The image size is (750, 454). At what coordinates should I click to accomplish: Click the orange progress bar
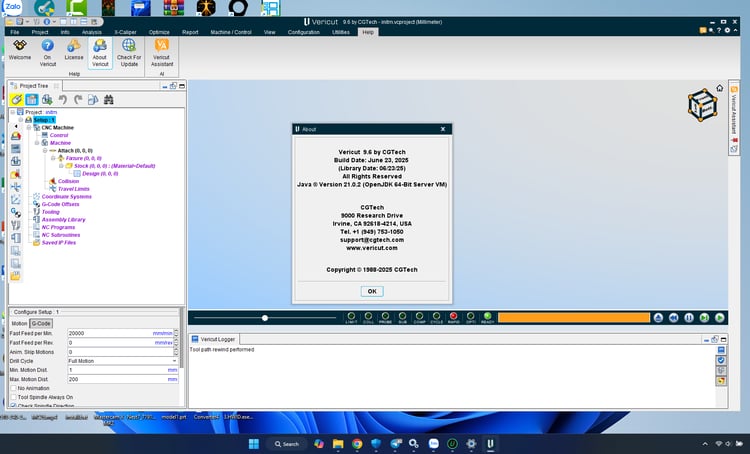574,318
